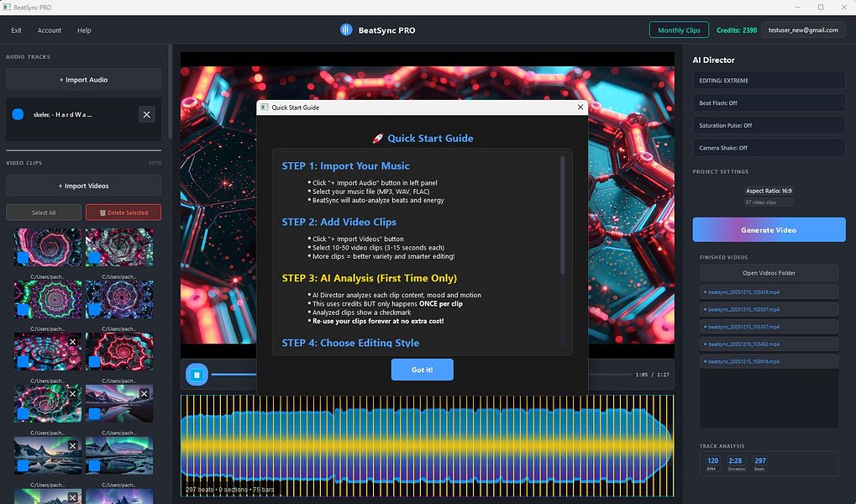
Task: Open the Account menu
Action: (x=49, y=30)
